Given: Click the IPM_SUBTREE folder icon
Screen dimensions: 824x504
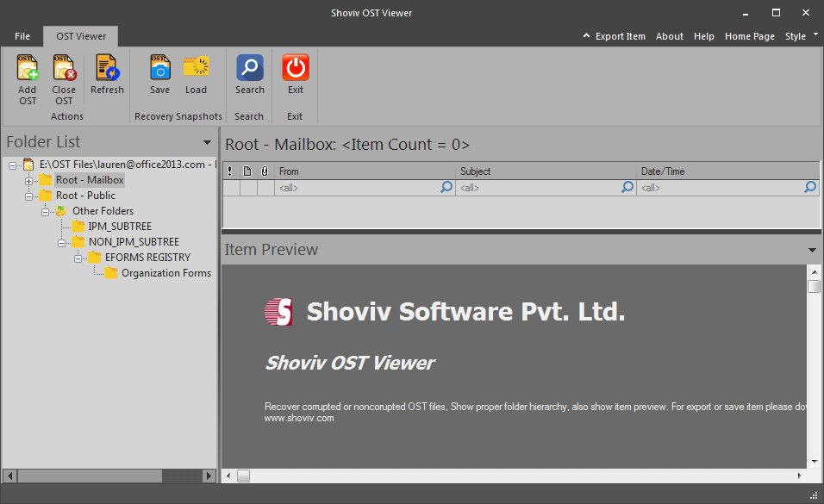Looking at the screenshot, I should [78, 227].
